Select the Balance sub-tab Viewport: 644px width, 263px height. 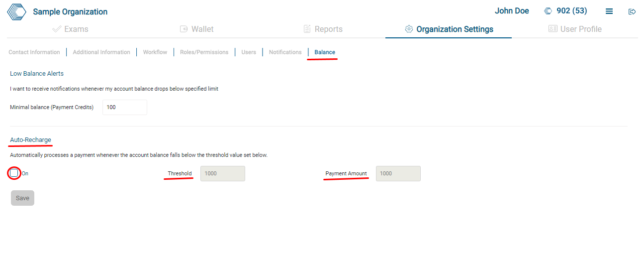[x=325, y=52]
